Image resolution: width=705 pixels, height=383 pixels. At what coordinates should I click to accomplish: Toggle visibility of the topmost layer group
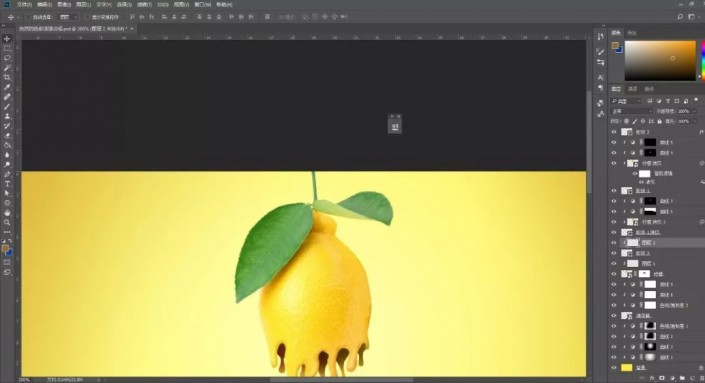(614, 132)
